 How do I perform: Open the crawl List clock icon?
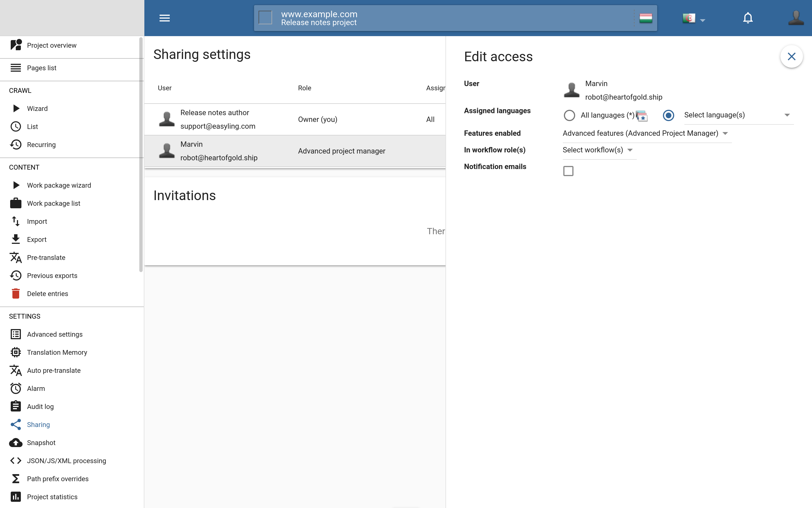click(x=16, y=126)
